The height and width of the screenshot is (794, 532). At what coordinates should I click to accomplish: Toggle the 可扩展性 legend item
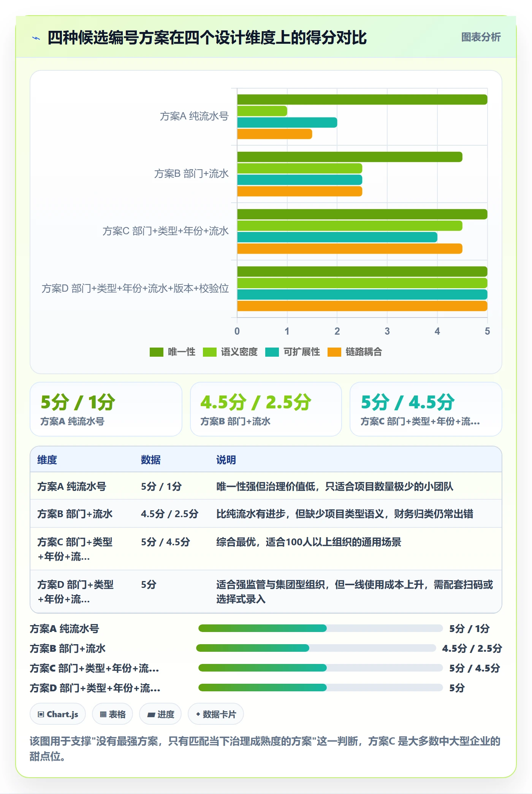(292, 352)
